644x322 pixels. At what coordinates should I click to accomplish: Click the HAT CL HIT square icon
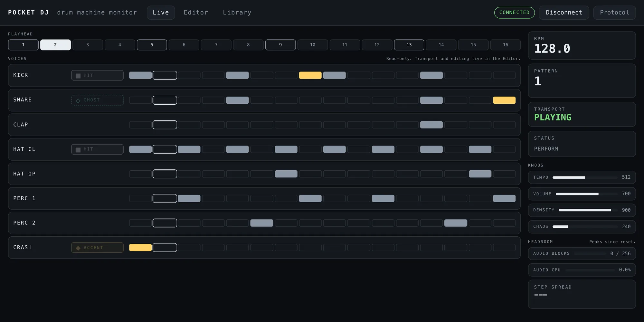(78, 150)
